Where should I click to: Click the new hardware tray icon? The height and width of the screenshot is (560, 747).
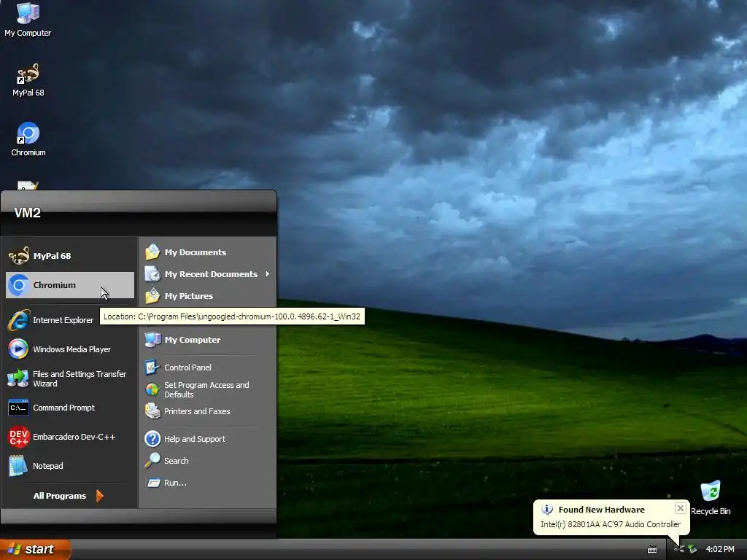coord(679,550)
